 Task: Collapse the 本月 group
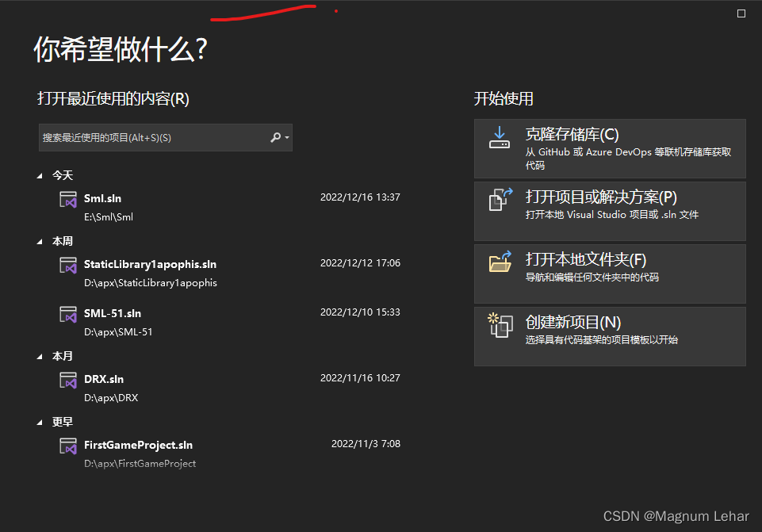click(x=40, y=357)
